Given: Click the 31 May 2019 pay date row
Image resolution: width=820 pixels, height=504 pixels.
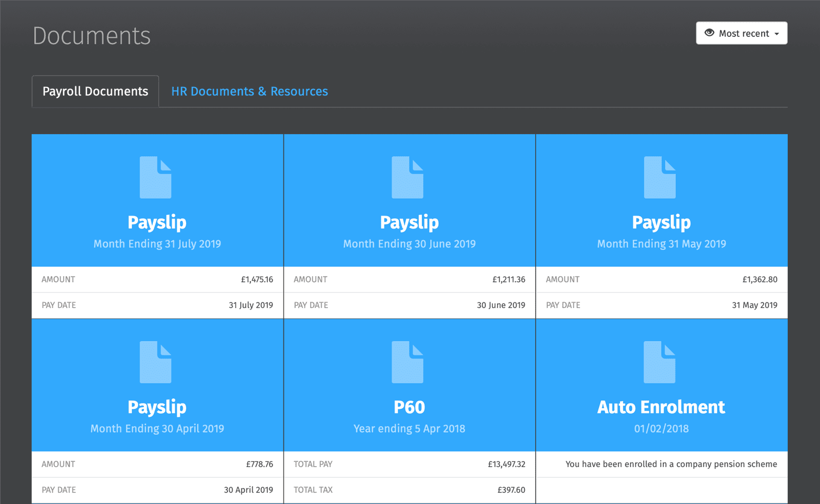Looking at the screenshot, I should (661, 305).
